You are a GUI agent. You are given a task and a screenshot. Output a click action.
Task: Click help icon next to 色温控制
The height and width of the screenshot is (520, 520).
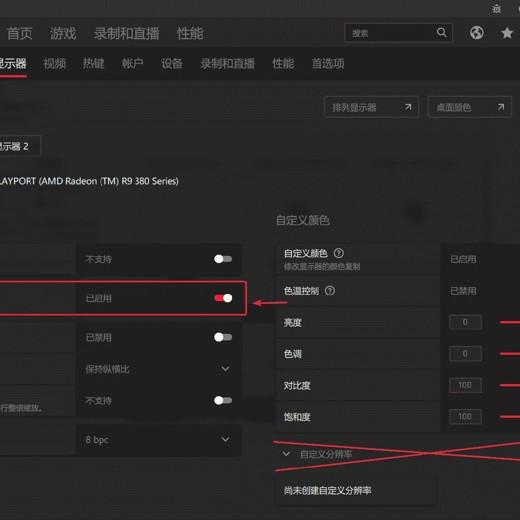(330, 291)
